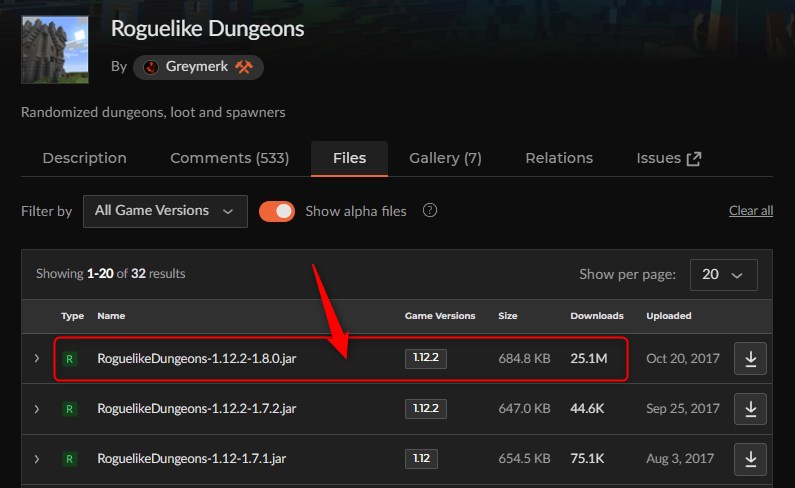
Task: Click the Oct 20, 2017 upload date
Action: tap(683, 359)
